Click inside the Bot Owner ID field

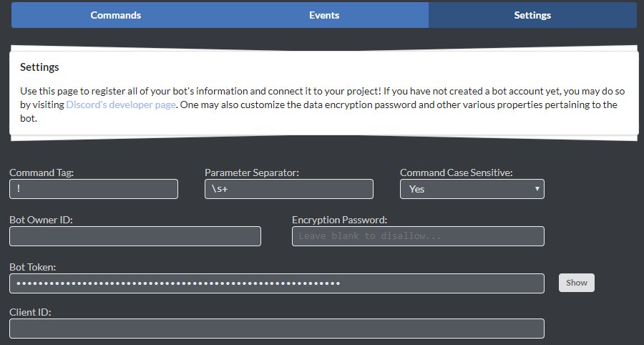(x=135, y=236)
